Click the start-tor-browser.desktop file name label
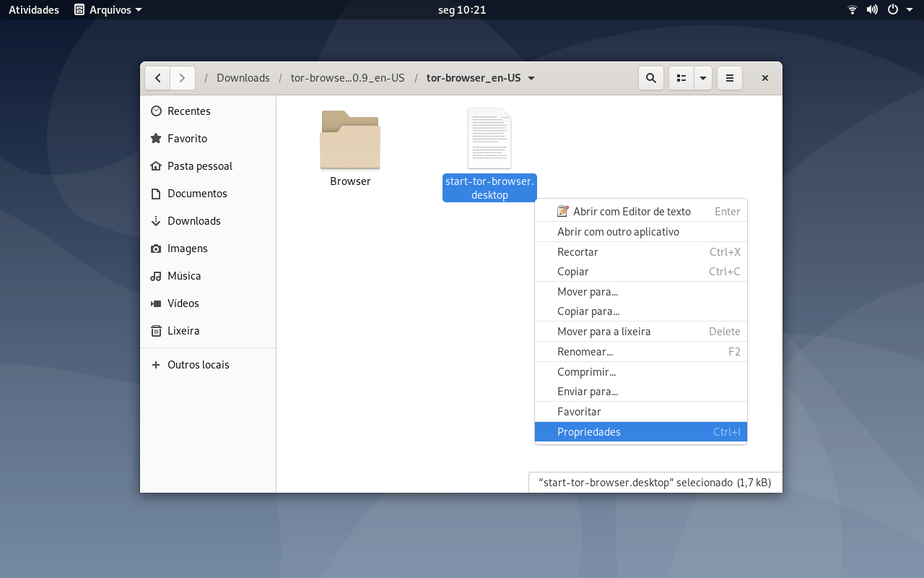The width and height of the screenshot is (924, 578). coord(489,188)
